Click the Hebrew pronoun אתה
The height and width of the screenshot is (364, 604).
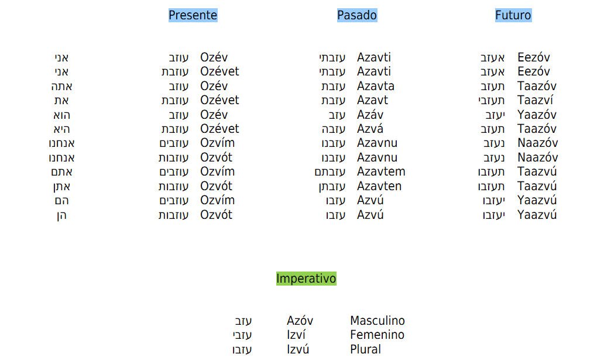(61, 86)
